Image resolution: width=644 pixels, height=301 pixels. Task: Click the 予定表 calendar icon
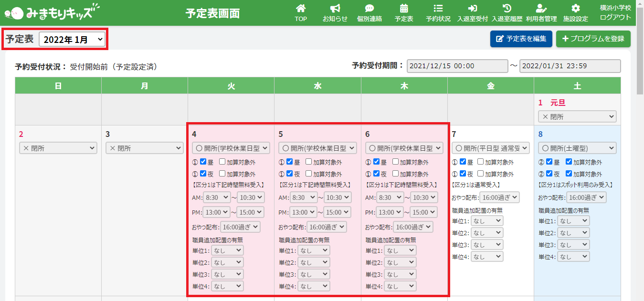click(404, 9)
